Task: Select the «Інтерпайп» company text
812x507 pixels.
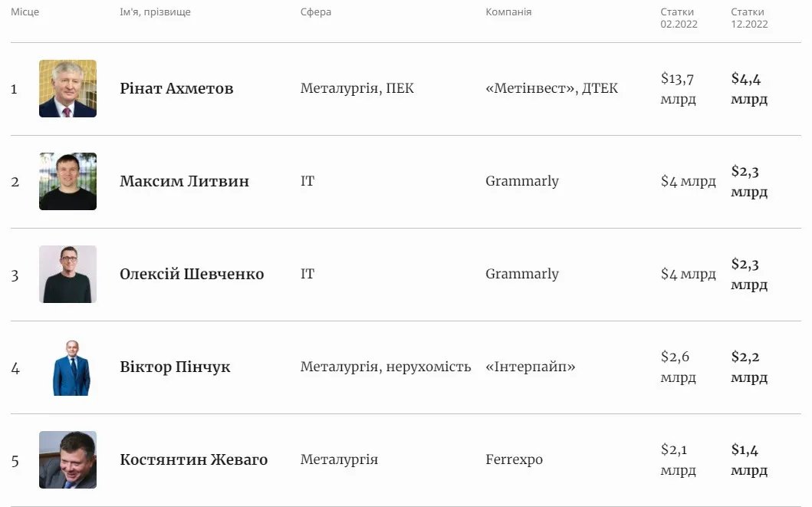Action: [531, 367]
